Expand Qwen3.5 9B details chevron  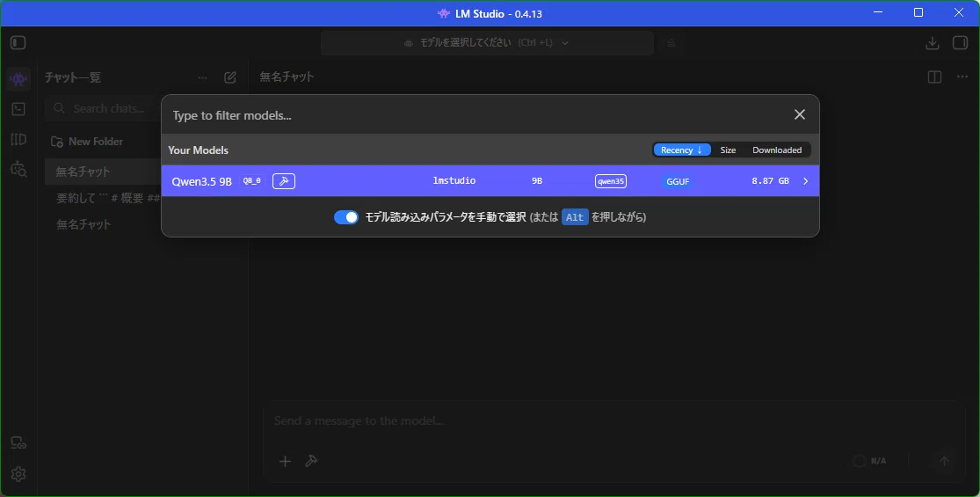tap(806, 181)
